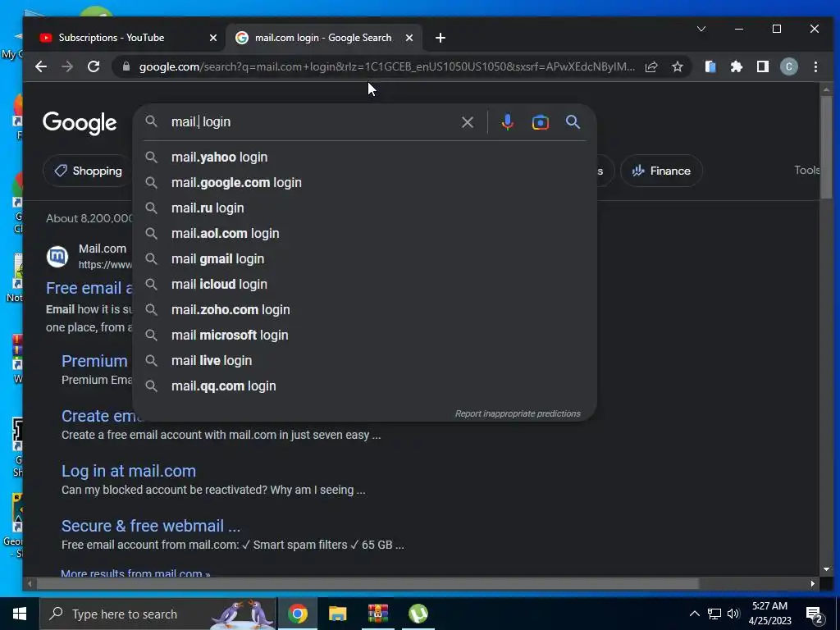Open the Chrome profile avatar 'C'

[x=789, y=66]
